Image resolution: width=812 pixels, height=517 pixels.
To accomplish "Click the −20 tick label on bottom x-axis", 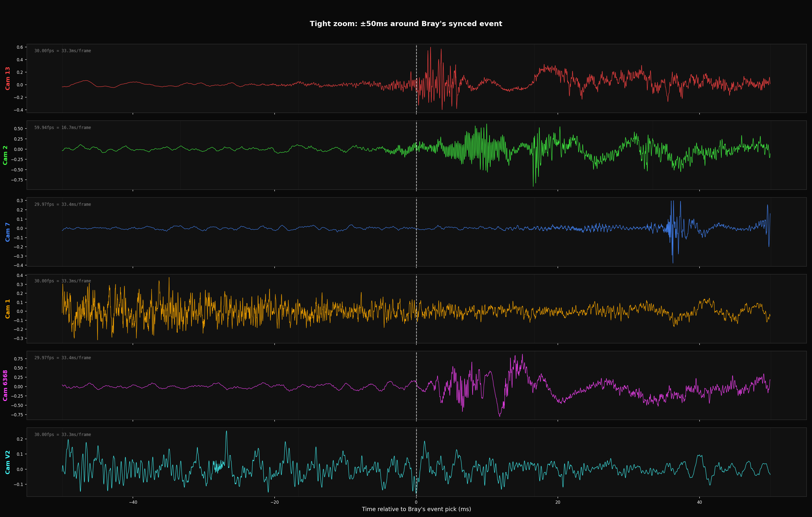I will (x=275, y=502).
